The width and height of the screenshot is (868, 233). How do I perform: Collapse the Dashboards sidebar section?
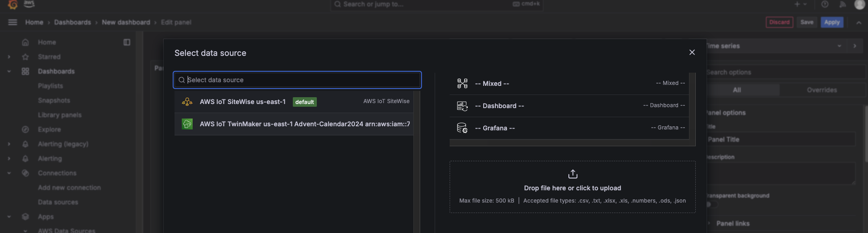click(x=9, y=71)
